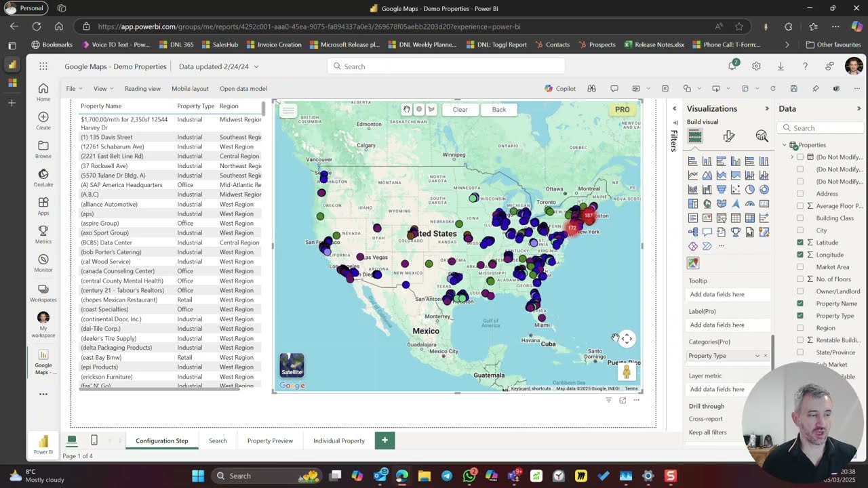This screenshot has width=868, height=488.
Task: Open the comments speech bubble icon
Action: click(x=614, y=89)
